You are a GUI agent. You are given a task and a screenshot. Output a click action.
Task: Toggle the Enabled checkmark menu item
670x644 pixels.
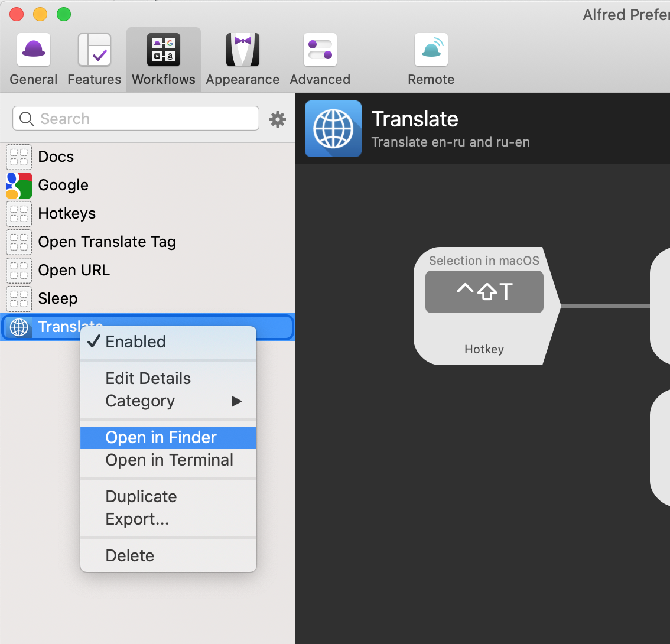coord(168,342)
